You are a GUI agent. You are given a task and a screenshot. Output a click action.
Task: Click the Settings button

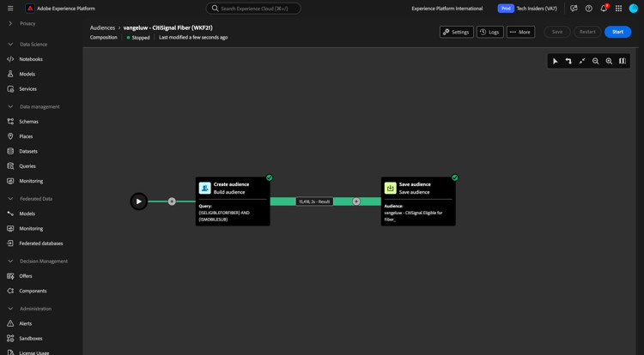pos(456,32)
